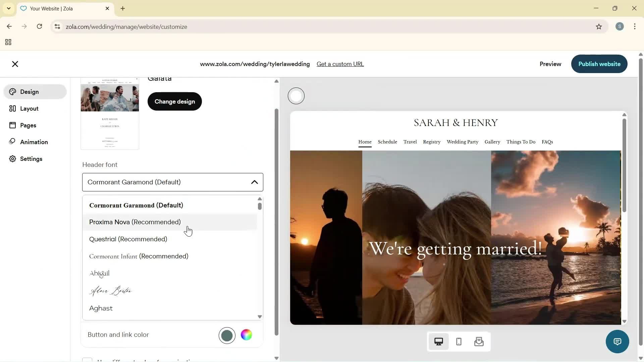Open Settings via the gear icon
Image resolution: width=644 pixels, height=362 pixels.
[12, 159]
